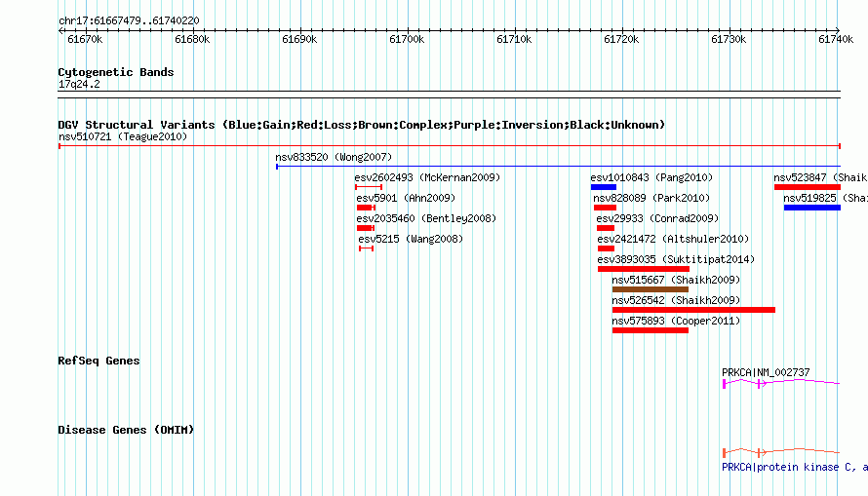Viewport: 868px width, 496px height.
Task: Click the esv5901 red loss bar
Action: tap(366, 208)
